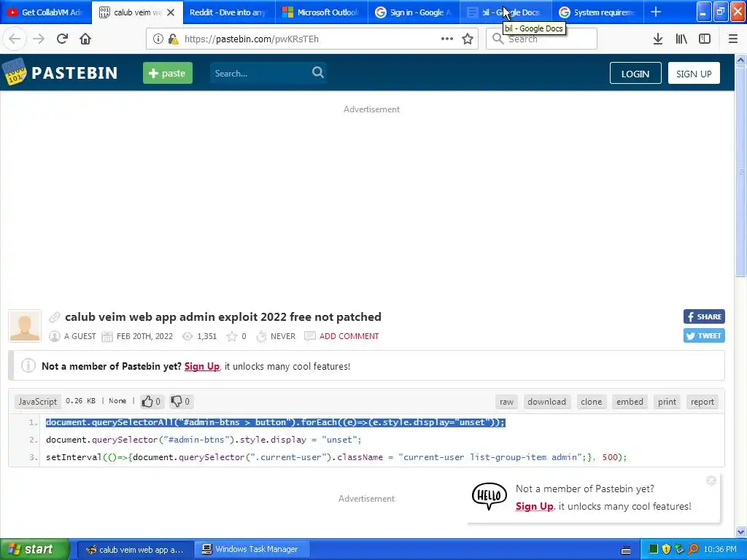The width and height of the screenshot is (747, 560).
Task: Click the star rating icon beside 0
Action: pyautogui.click(x=231, y=336)
